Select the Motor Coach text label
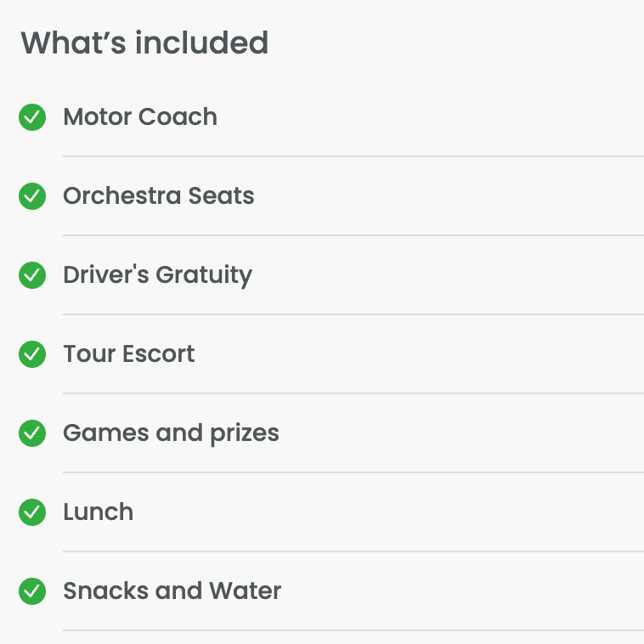Viewport: 644px width, 644px height. point(140,117)
